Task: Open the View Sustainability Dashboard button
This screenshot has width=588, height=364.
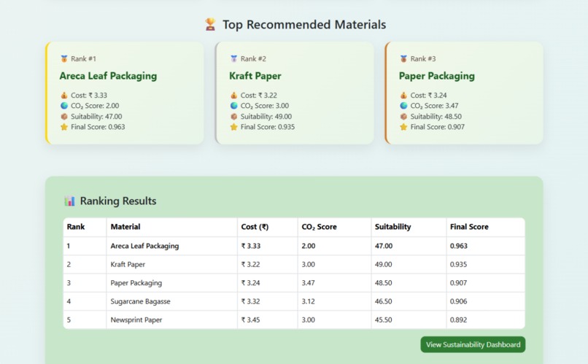Action: click(473, 344)
